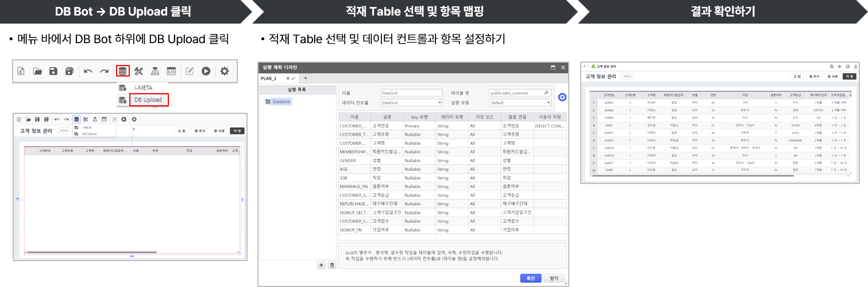Open the code window icon in large toolbar
Screen dimensions: 868x287
171,71
